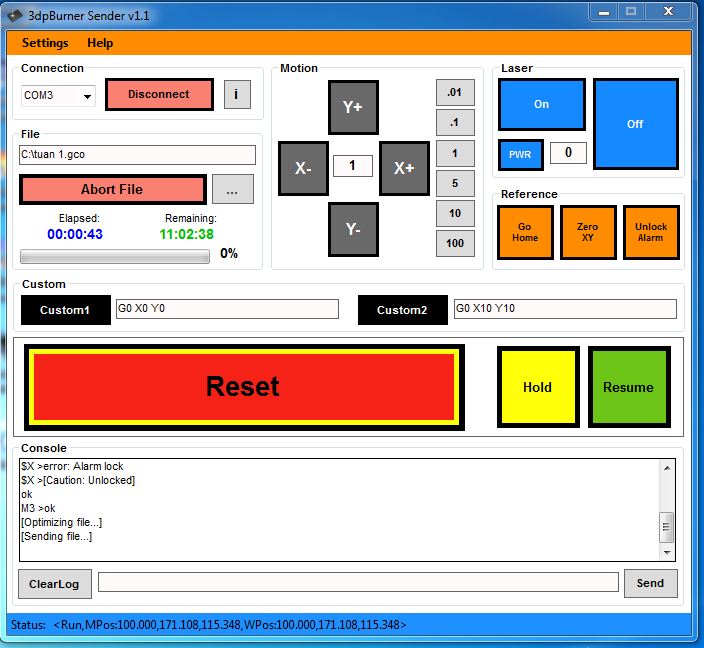Click the Go Home button
The height and width of the screenshot is (648, 704).
(x=525, y=232)
